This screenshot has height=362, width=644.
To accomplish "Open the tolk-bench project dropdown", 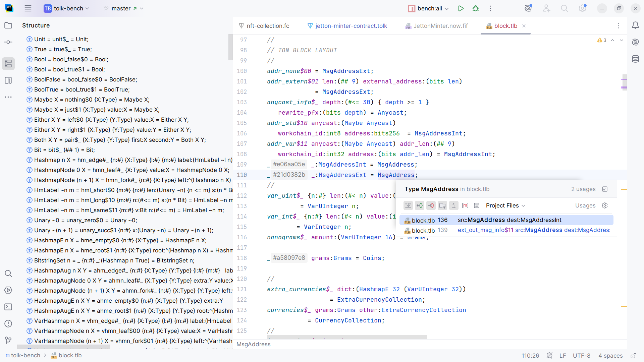I will tap(66, 8).
